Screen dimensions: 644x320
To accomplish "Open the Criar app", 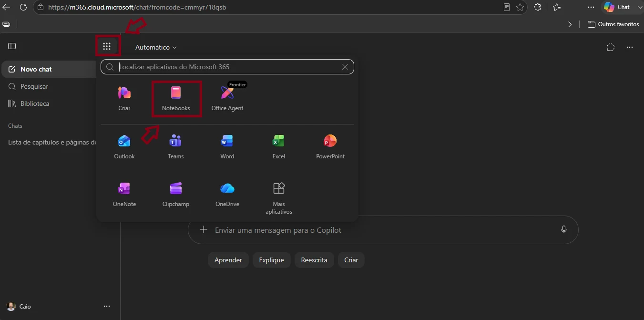I will click(124, 99).
